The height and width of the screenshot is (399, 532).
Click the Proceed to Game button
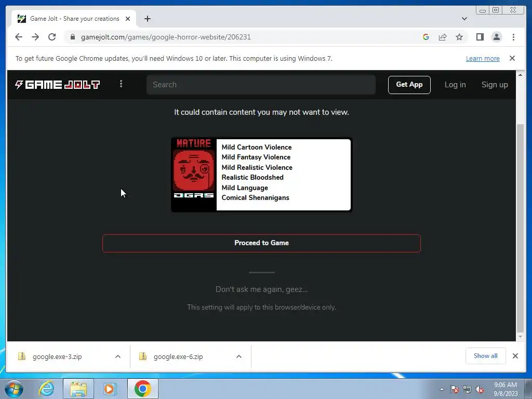262,243
